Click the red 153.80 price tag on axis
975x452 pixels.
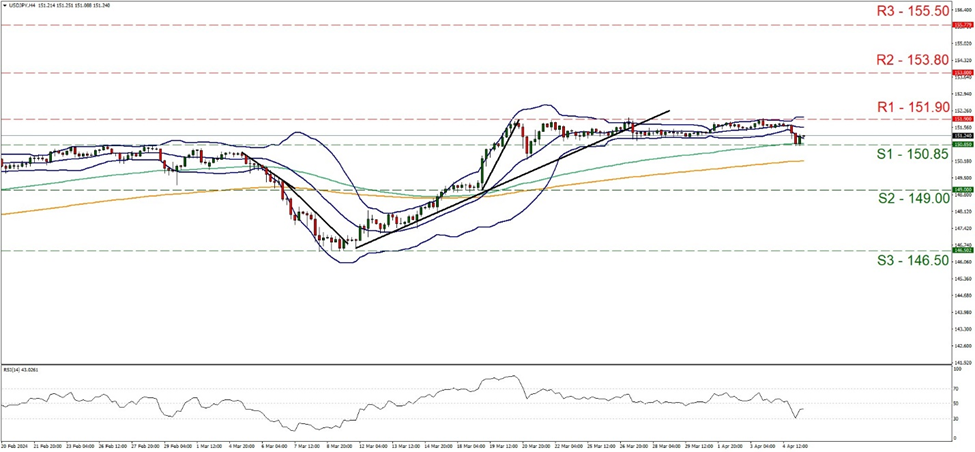point(961,73)
